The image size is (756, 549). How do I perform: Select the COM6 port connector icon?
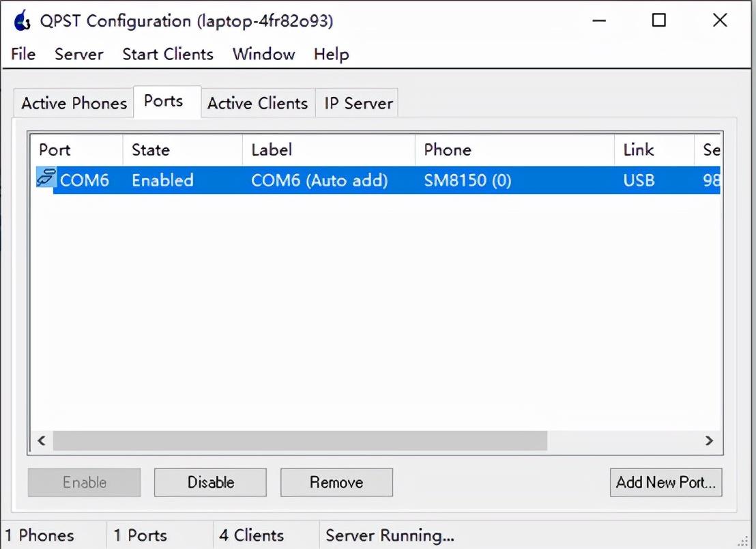coord(46,178)
